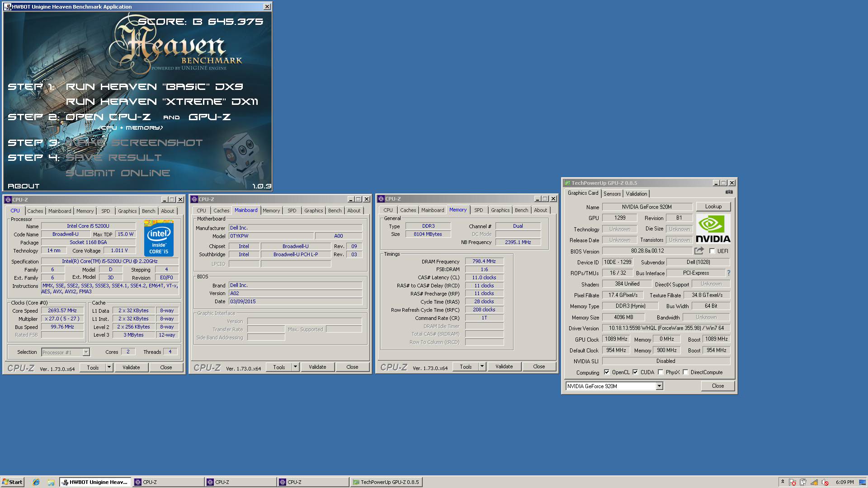Select TechPowerUp GPU-Z taskbar button
Viewport: 868px width, 488px height.
click(386, 482)
